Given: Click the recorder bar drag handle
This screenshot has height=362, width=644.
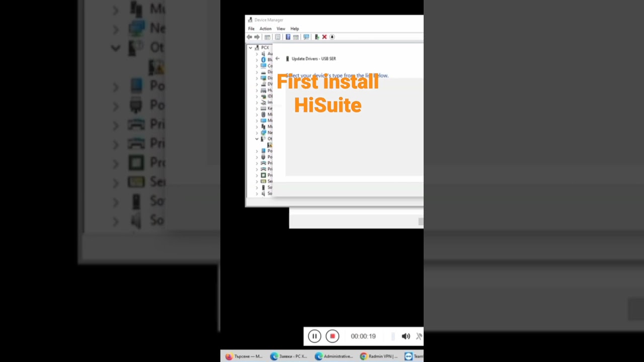Looking at the screenshot, I should tap(393, 336).
